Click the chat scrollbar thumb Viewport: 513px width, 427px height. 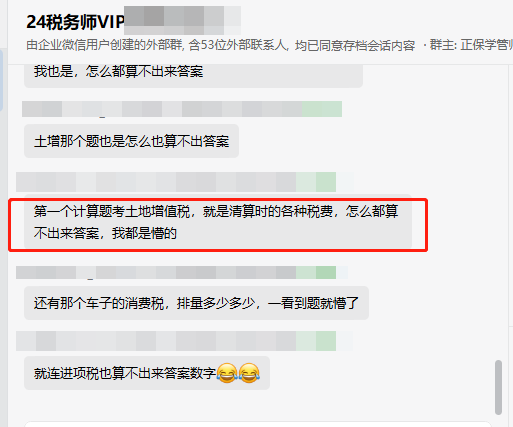click(498, 387)
